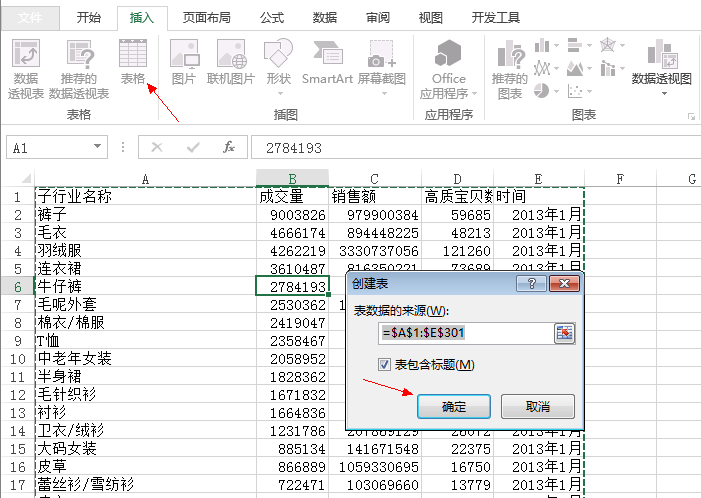Viewport: 701px width, 498px height.
Task: Switch to the 数据 (Data) tab
Action: pyautogui.click(x=325, y=18)
